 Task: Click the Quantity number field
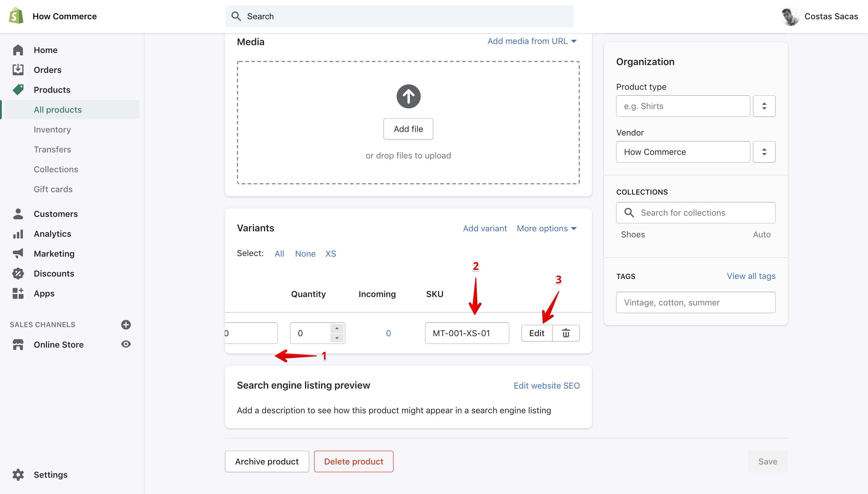coord(317,333)
